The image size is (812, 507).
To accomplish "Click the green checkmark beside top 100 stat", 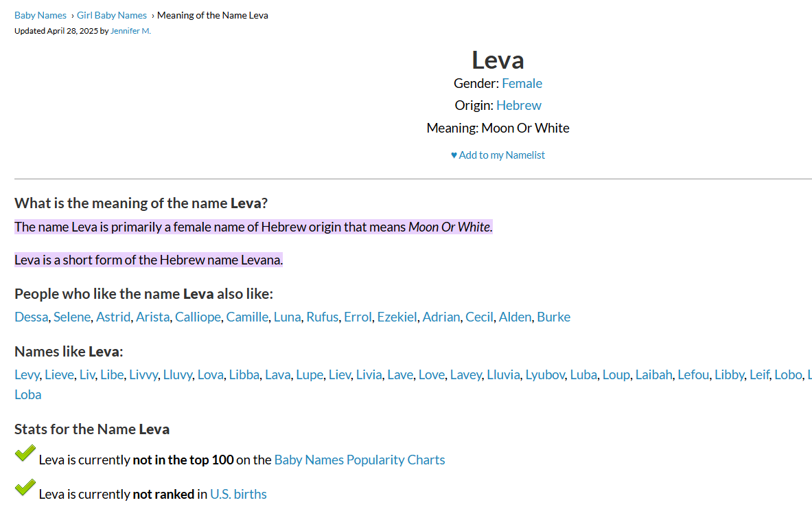I will click(25, 453).
